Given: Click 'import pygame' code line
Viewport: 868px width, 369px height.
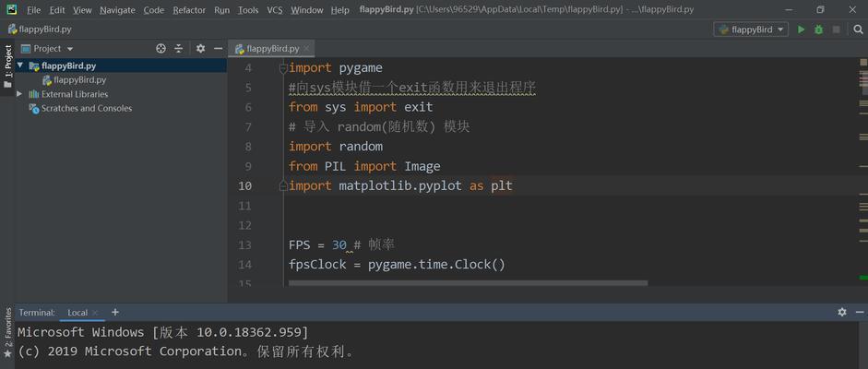Looking at the screenshot, I should coord(336,68).
